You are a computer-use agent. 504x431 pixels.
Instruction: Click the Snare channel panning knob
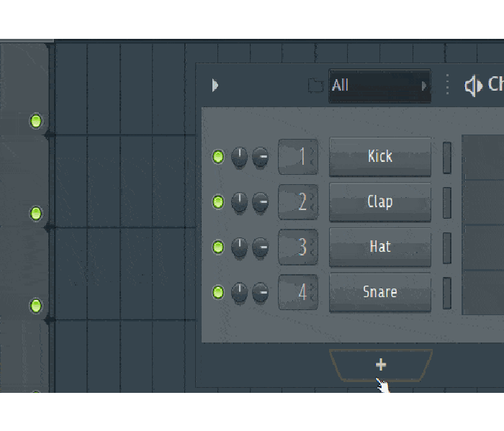(240, 293)
